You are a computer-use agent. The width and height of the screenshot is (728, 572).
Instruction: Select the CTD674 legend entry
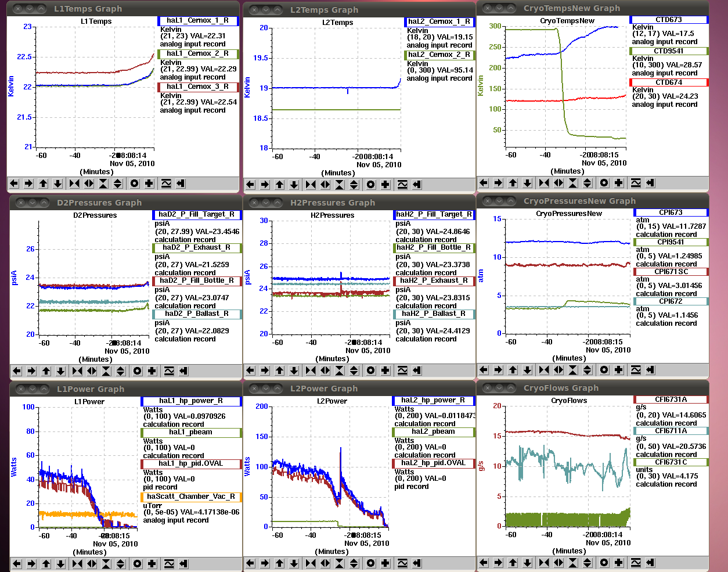pos(669,82)
